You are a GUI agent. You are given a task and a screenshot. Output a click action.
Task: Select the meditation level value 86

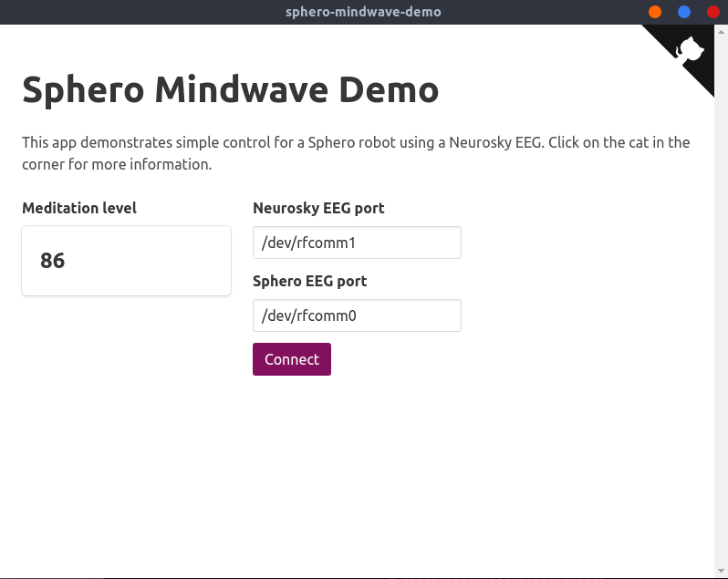tap(53, 260)
